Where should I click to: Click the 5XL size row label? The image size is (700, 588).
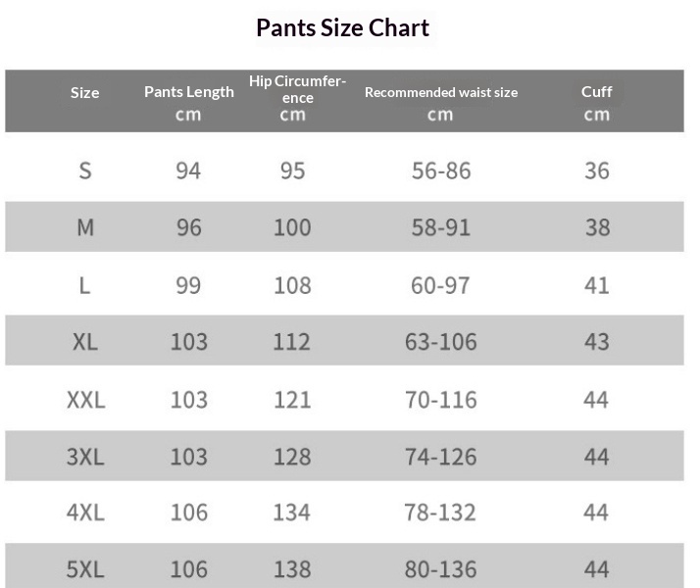(x=85, y=569)
